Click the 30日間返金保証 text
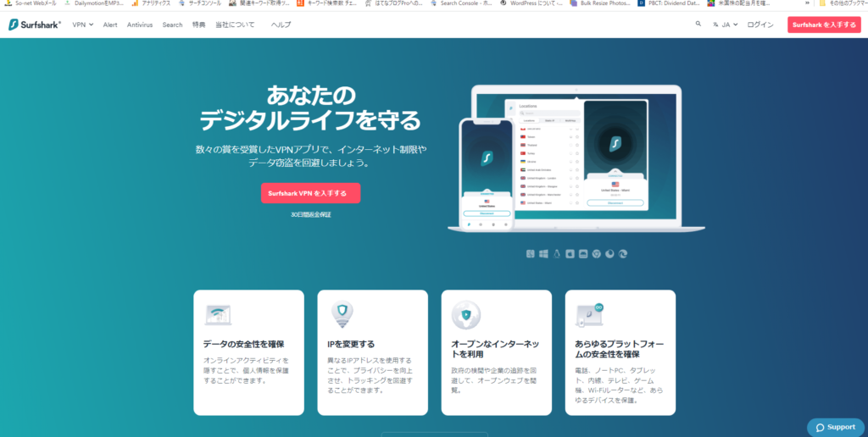 coord(310,214)
